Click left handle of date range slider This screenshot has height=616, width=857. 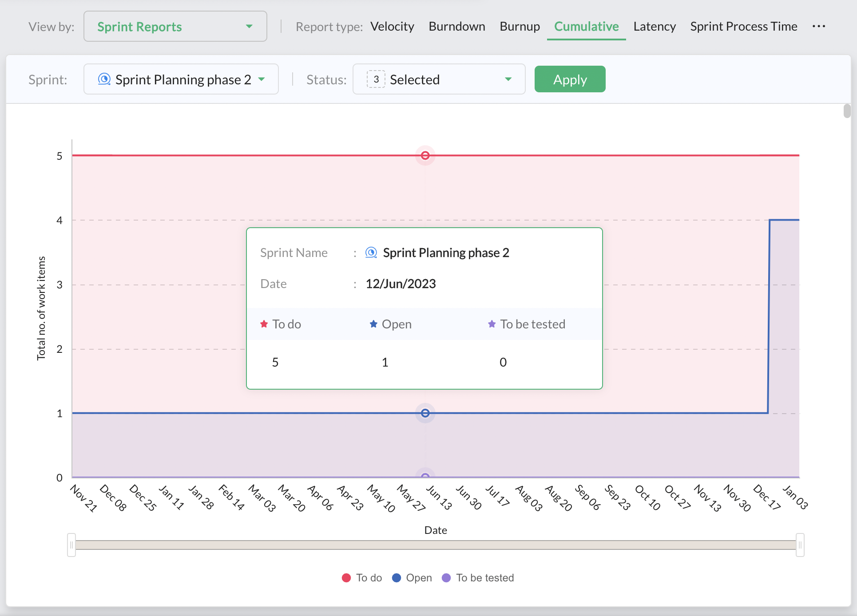[71, 545]
